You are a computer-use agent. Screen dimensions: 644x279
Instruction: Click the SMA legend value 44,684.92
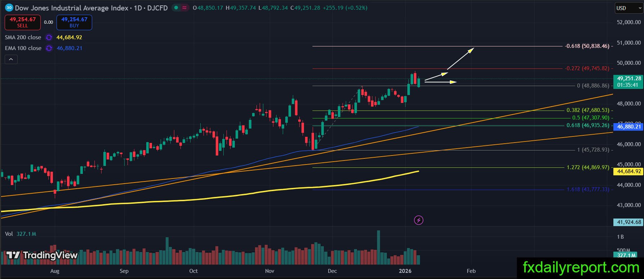tap(69, 37)
